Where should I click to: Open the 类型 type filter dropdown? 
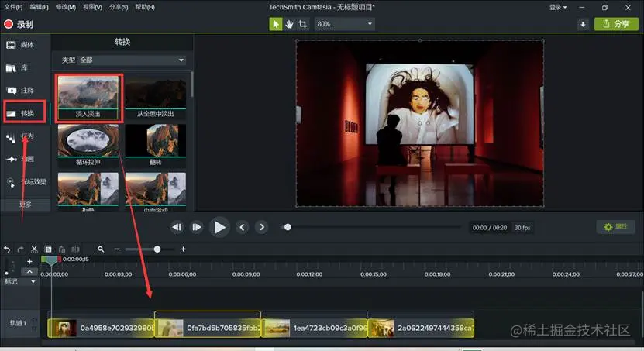coord(132,60)
